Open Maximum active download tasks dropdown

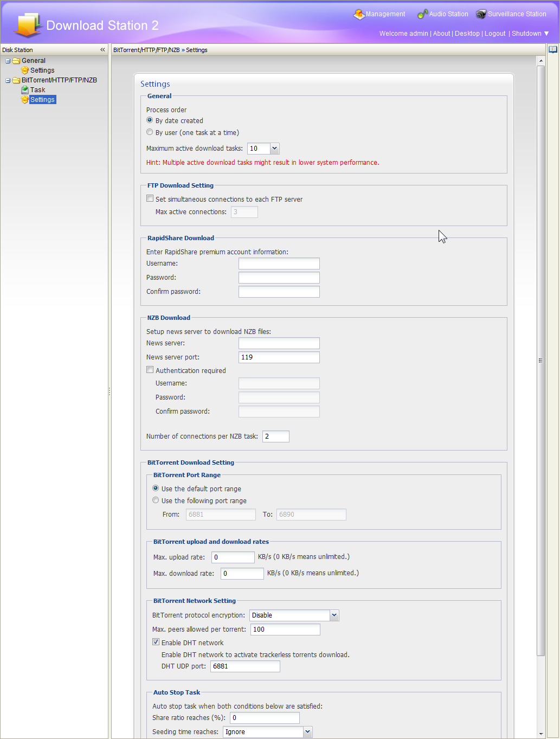coord(274,149)
